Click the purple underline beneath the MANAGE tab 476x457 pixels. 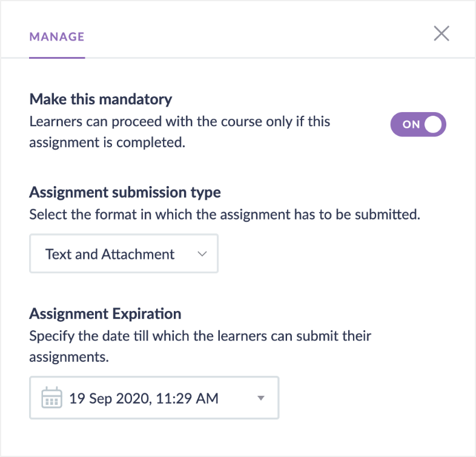[x=57, y=58]
